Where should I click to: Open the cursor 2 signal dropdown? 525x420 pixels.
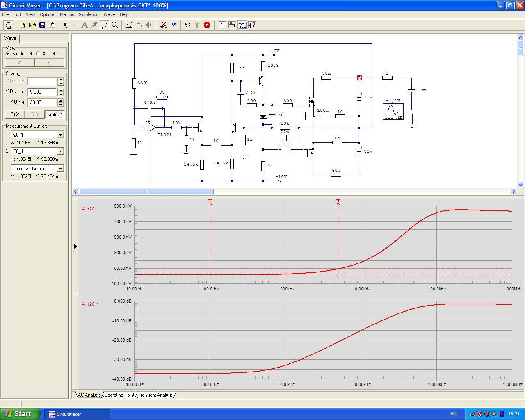click(x=60, y=151)
